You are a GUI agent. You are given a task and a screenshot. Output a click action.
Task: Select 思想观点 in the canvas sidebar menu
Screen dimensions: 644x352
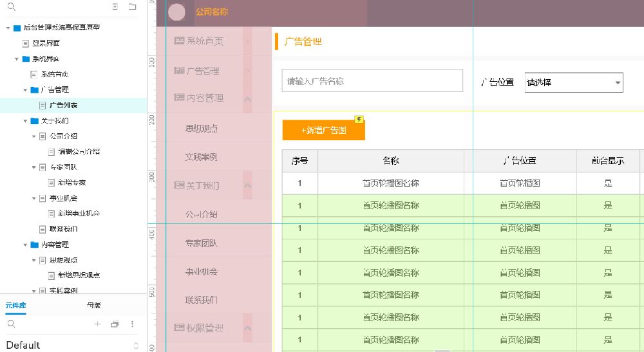tap(201, 129)
